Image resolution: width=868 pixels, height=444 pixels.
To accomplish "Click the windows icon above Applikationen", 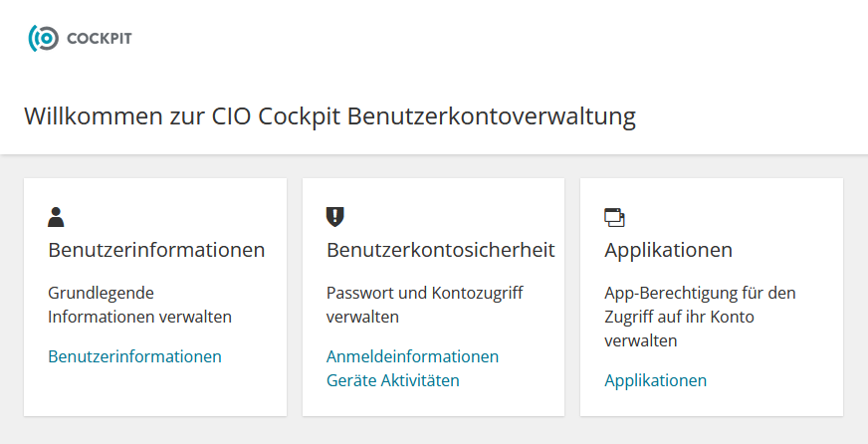I will coord(614,218).
